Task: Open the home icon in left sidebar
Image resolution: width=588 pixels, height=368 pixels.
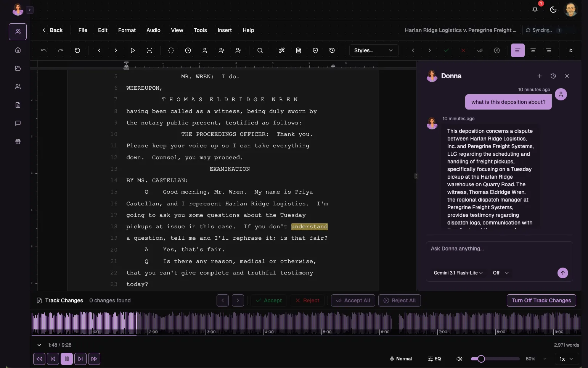Action: pos(18,50)
